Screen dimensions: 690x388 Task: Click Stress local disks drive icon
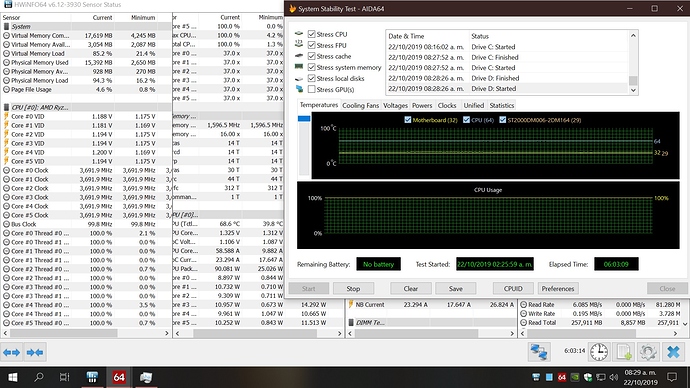coord(299,79)
